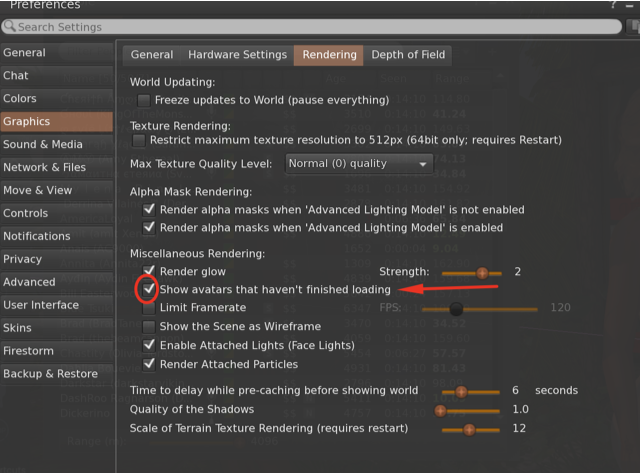The width and height of the screenshot is (641, 473).
Task: Open the Skins preferences category
Action: (57, 327)
